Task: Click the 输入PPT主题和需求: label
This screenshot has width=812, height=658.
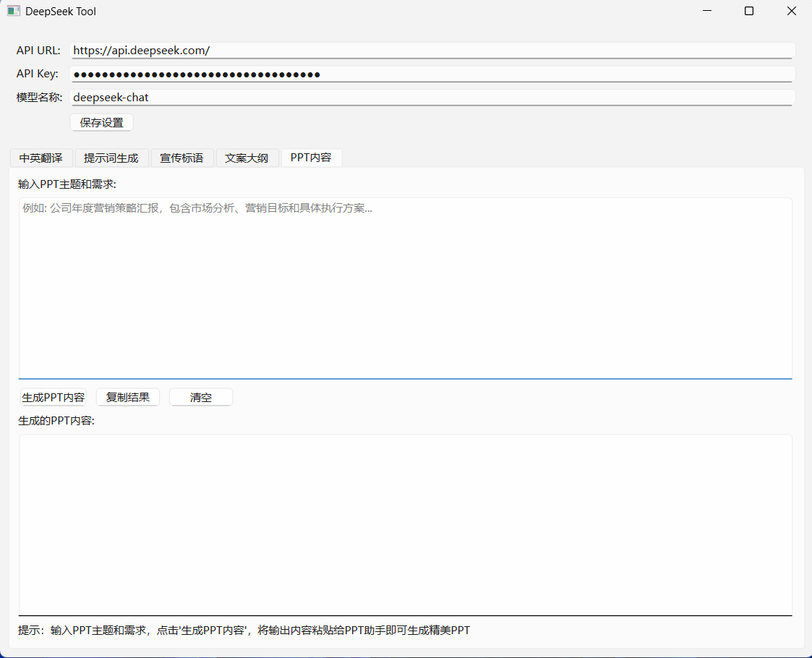Action: [x=67, y=184]
